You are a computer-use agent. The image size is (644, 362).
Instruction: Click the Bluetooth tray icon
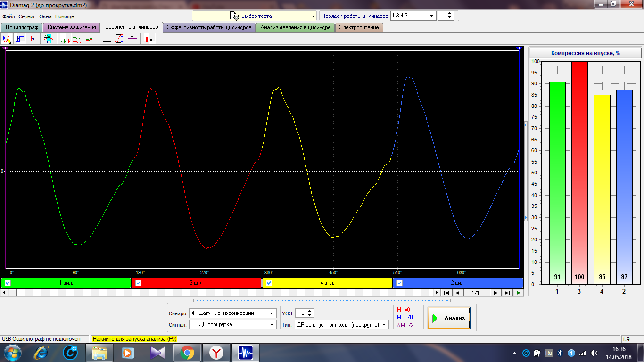pos(560,353)
